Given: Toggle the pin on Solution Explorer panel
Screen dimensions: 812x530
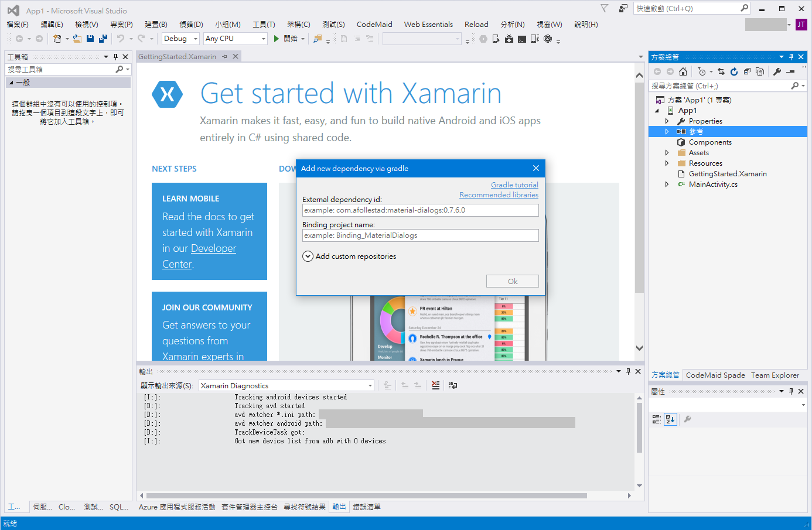Looking at the screenshot, I should 791,57.
